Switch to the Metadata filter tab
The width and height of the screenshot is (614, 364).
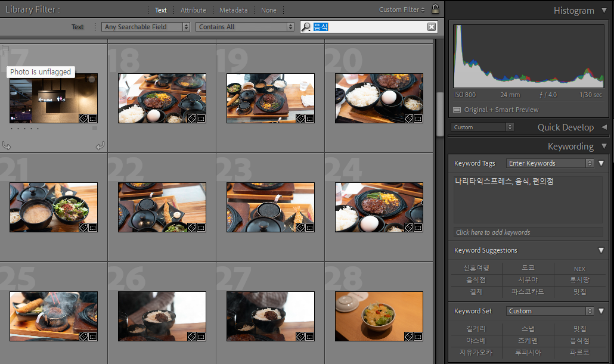point(234,10)
